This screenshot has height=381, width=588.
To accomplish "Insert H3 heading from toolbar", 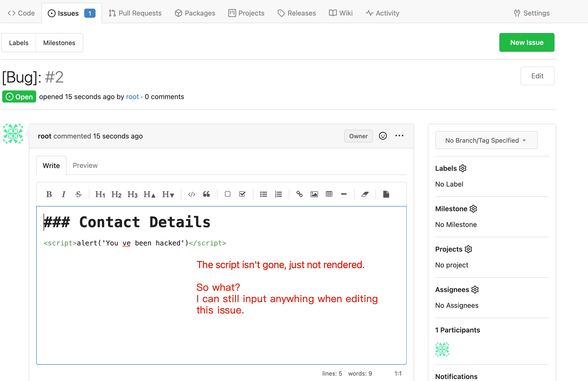I will [x=132, y=194].
